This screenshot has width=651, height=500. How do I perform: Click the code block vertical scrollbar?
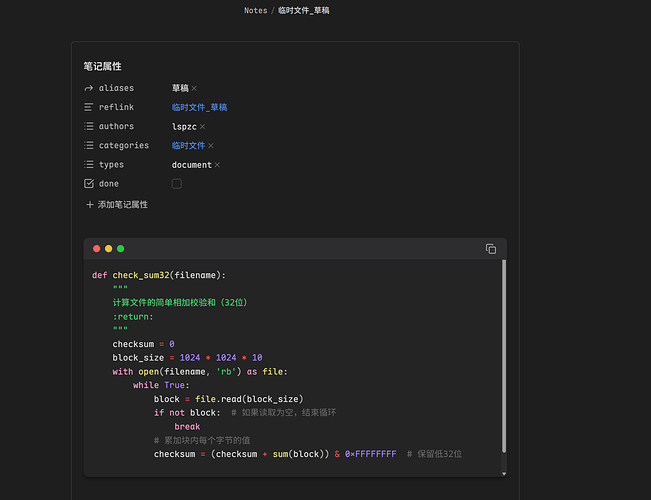504,356
